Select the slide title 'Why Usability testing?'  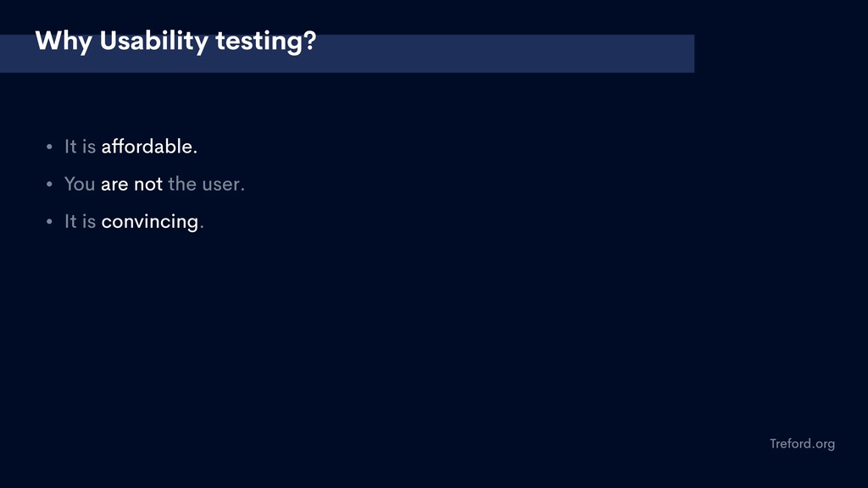click(x=175, y=42)
